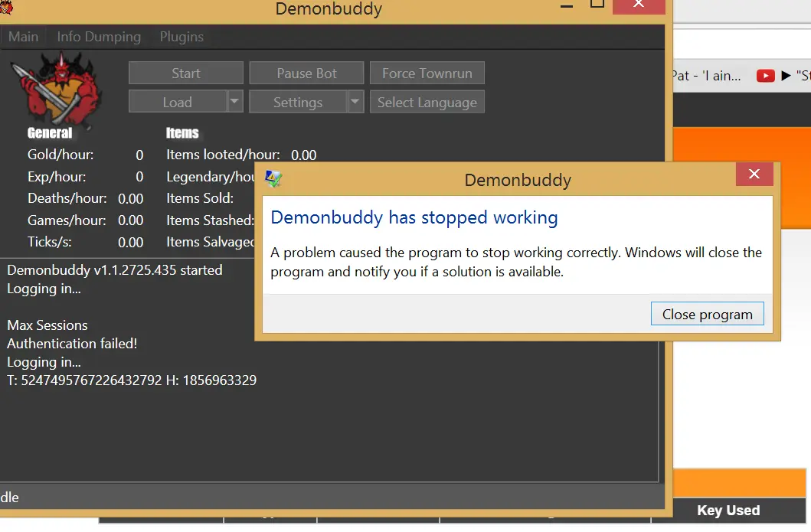Click the Pause Bot button
The image size is (811, 532).
pyautogui.click(x=306, y=73)
